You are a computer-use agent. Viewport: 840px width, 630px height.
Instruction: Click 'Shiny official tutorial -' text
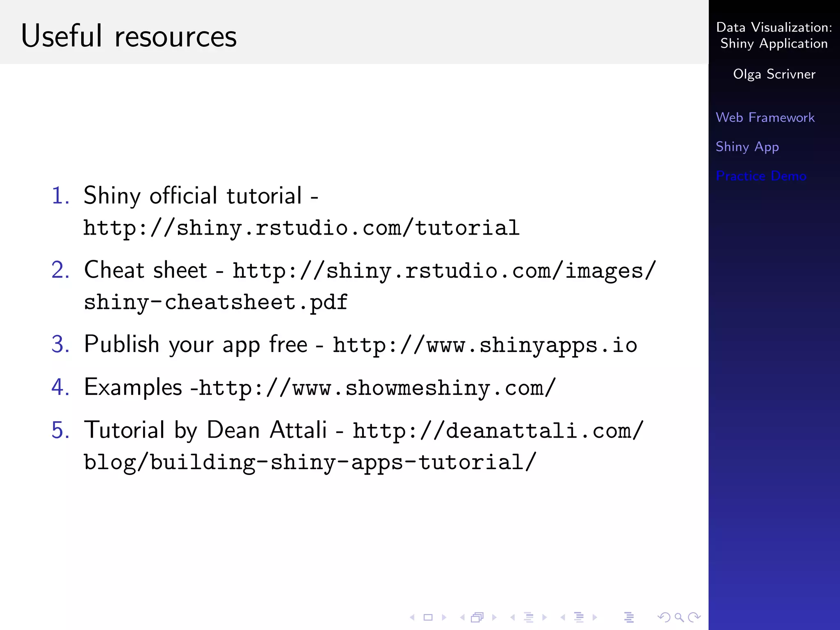tap(201, 195)
